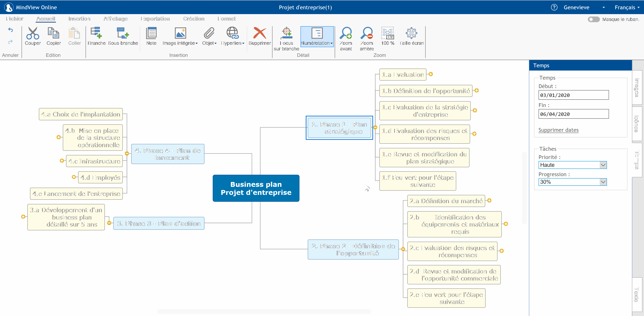Screen dimensions: 644x316
Task: Click the Fin date field
Action: (574, 114)
